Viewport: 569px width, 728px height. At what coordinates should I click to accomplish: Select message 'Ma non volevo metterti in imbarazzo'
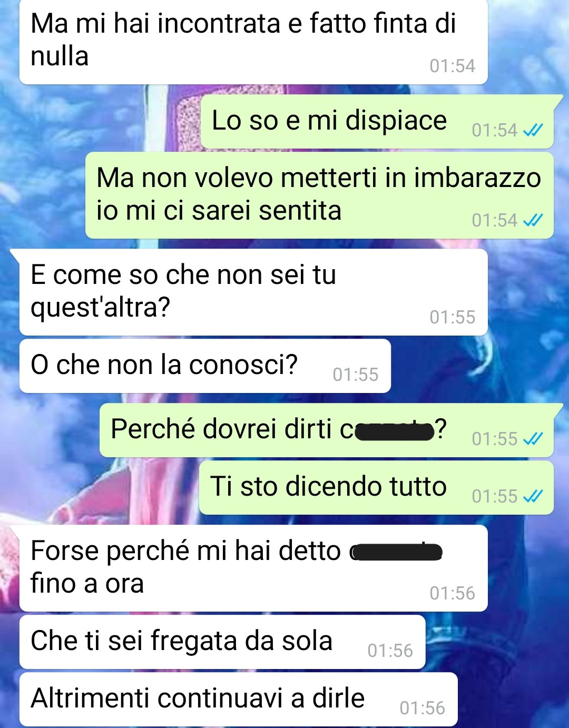(319, 195)
